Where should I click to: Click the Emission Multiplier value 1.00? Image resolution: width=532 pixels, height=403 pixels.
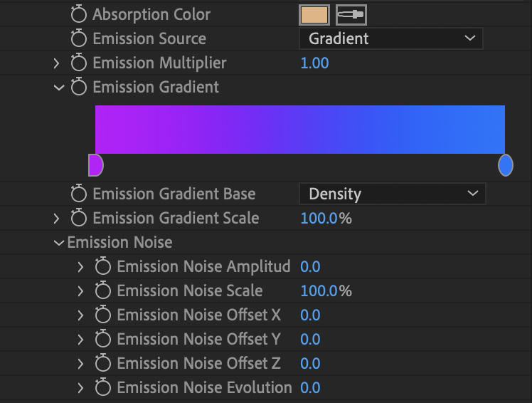314,63
